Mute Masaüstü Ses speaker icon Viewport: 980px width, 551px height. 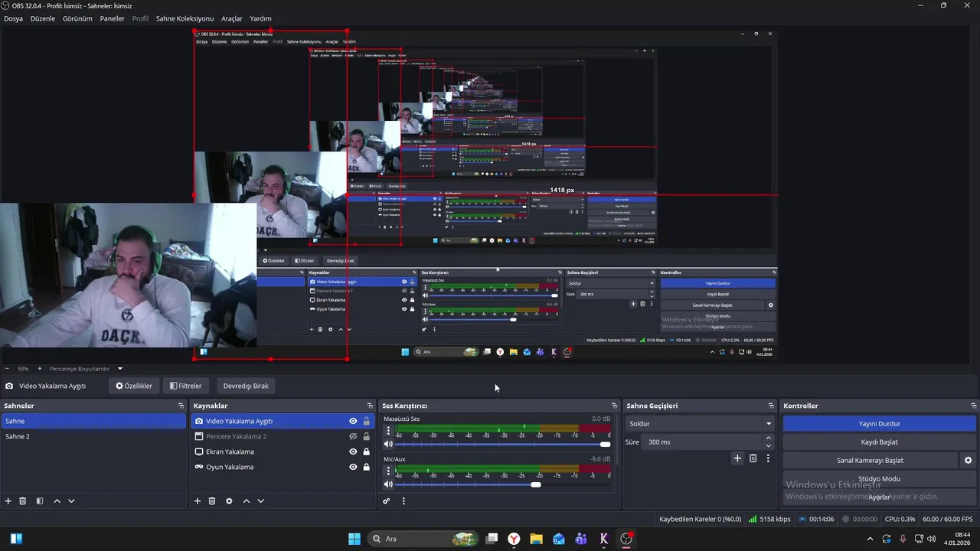[x=388, y=444]
